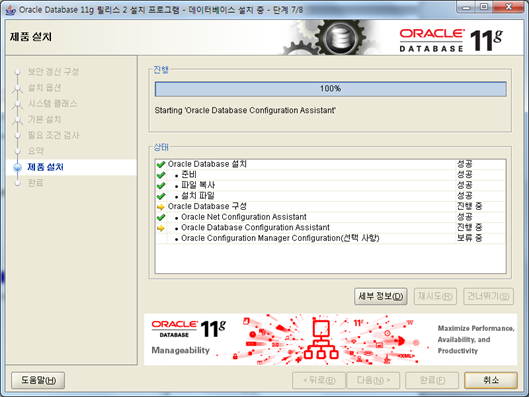
Task: Click the 제품 설치 page heading
Action: [31, 37]
